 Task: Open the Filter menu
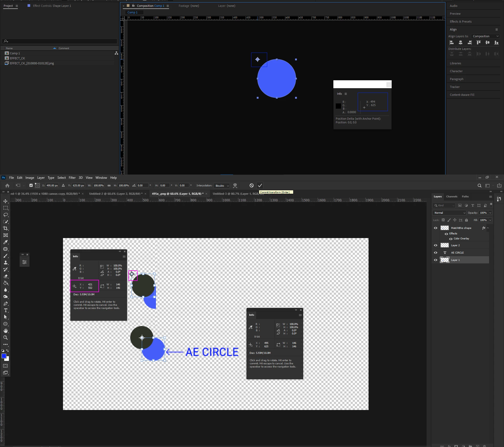pos(72,178)
